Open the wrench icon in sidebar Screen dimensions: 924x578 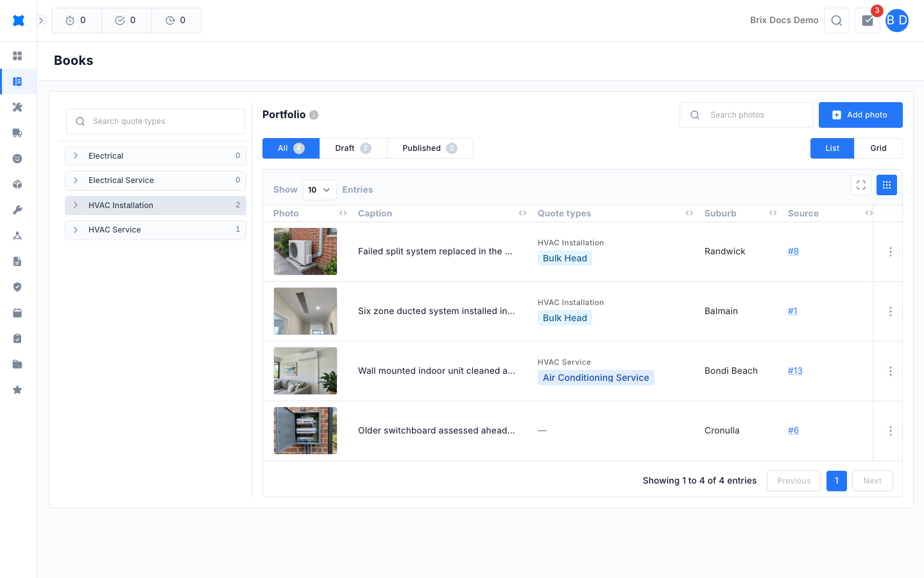(x=17, y=210)
